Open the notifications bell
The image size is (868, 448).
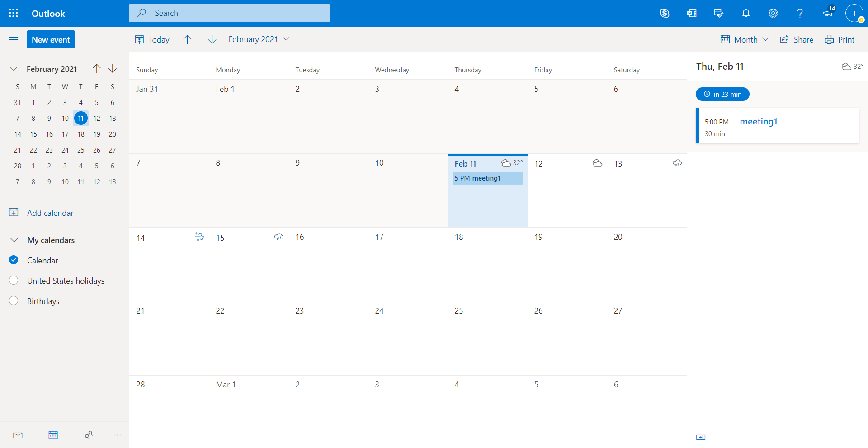pos(746,13)
